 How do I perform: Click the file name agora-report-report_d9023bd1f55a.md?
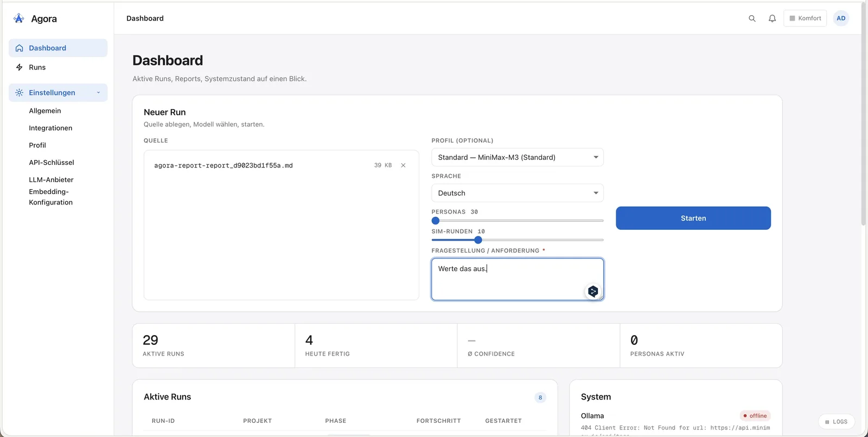(x=224, y=165)
